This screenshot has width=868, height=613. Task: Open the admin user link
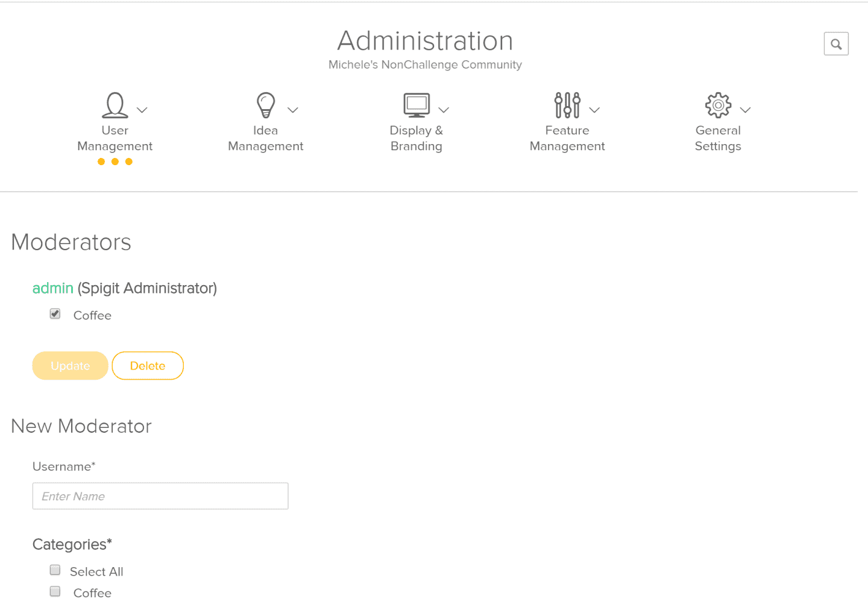(x=53, y=288)
